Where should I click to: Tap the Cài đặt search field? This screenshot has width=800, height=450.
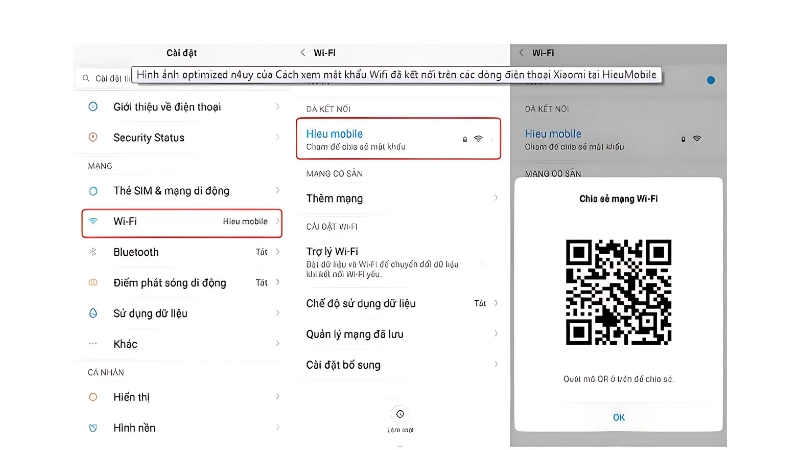(x=105, y=78)
